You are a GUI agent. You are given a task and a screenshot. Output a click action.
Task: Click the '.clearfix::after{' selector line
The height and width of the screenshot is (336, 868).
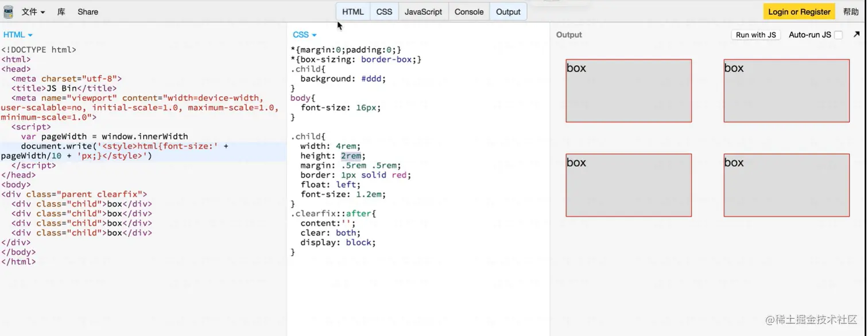[333, 214]
